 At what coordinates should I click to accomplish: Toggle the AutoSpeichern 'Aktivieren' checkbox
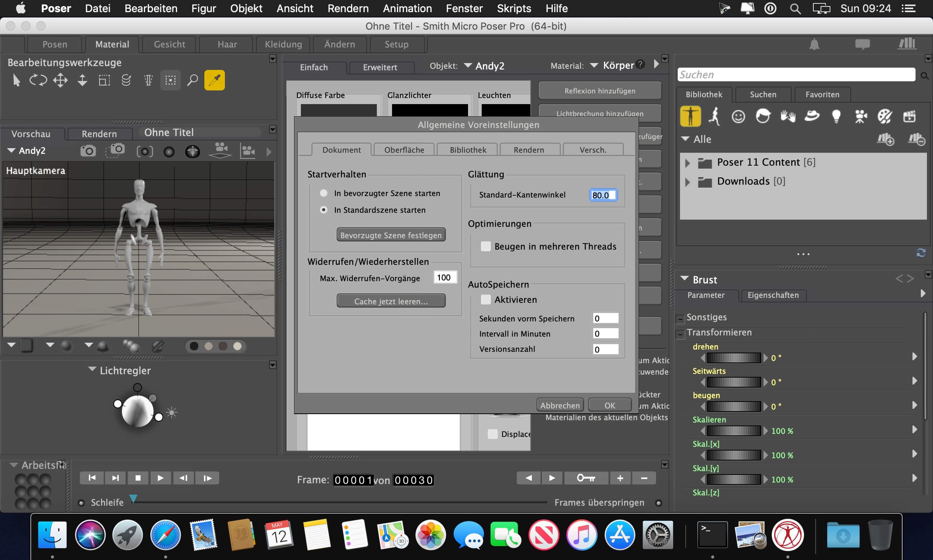[485, 299]
